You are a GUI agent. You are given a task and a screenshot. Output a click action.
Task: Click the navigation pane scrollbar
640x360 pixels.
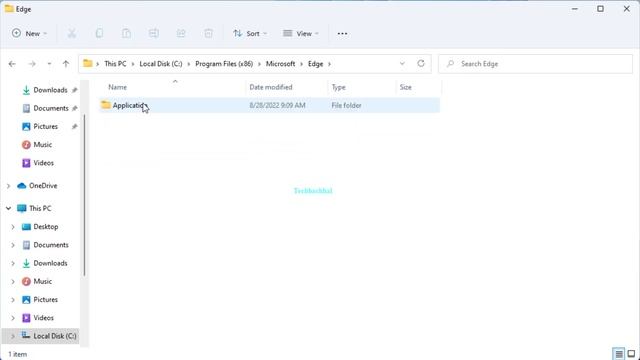click(x=84, y=195)
